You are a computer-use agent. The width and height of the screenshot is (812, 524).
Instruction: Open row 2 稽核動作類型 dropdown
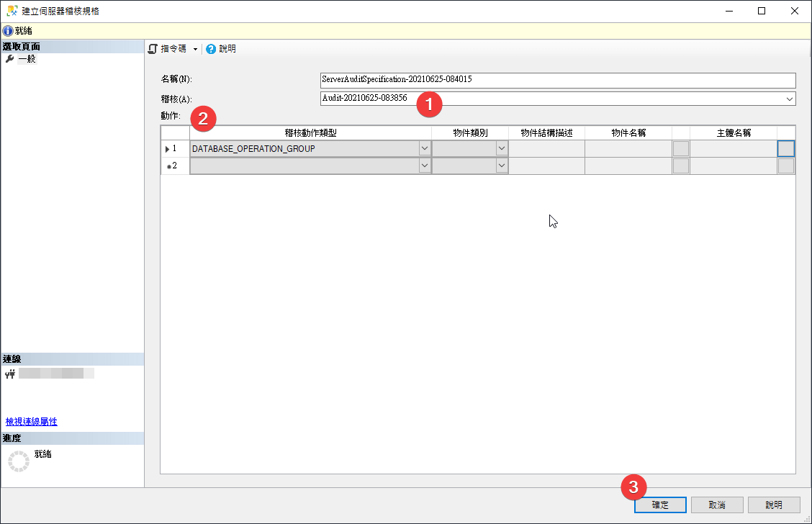tap(424, 166)
